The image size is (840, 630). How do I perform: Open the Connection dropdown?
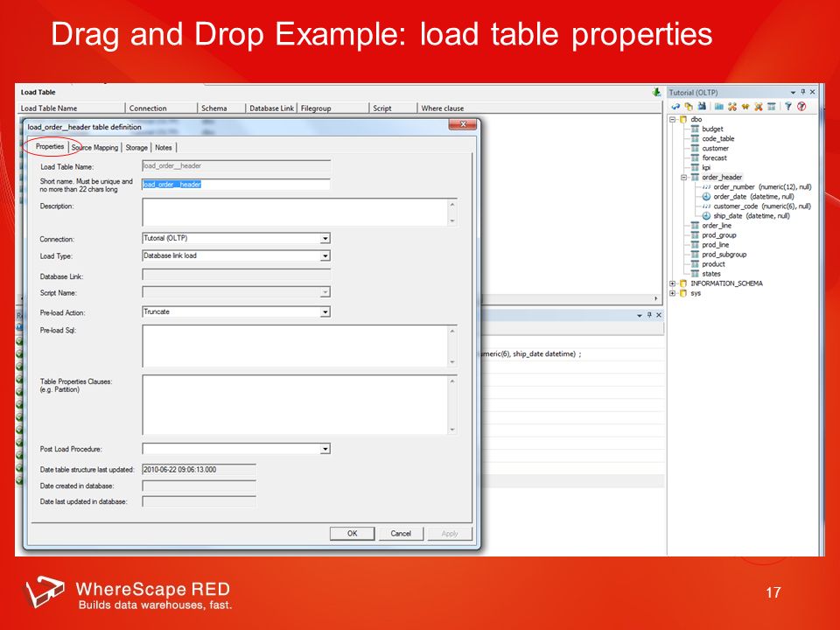pos(325,238)
